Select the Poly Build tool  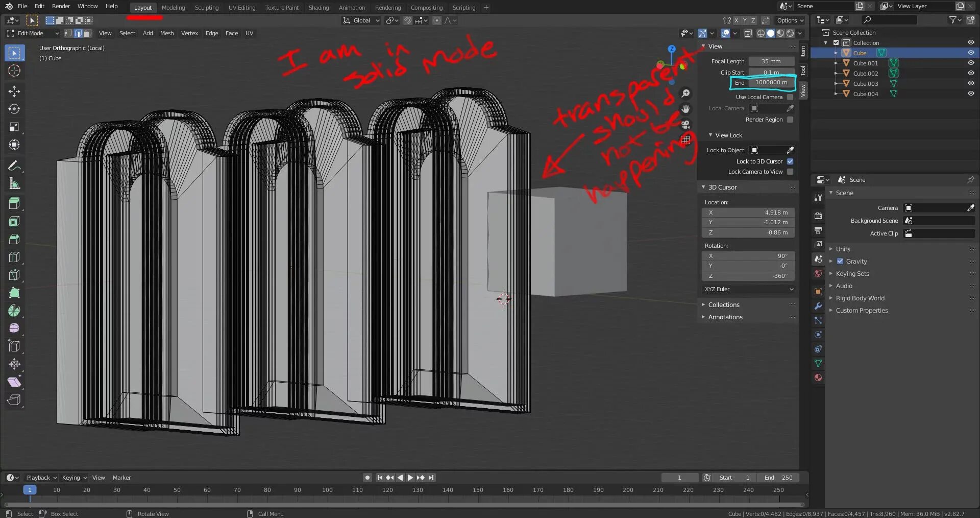(14, 293)
